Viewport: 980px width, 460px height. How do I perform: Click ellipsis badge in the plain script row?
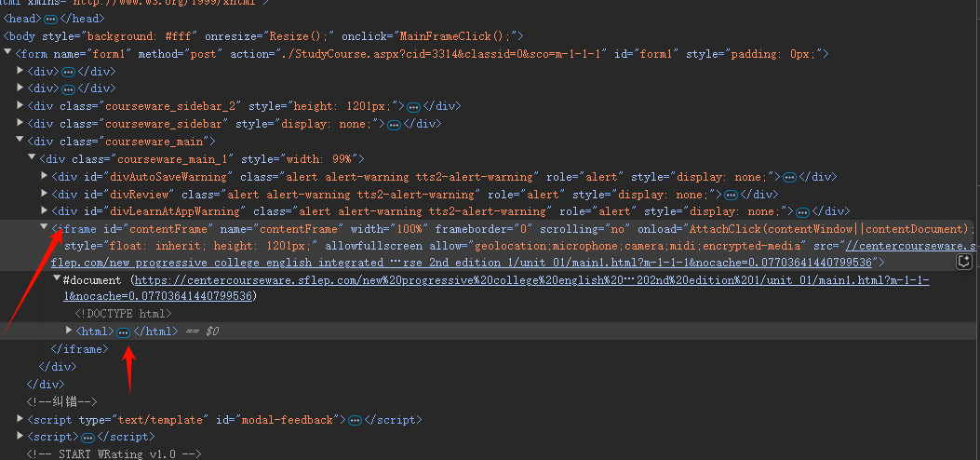click(x=88, y=437)
